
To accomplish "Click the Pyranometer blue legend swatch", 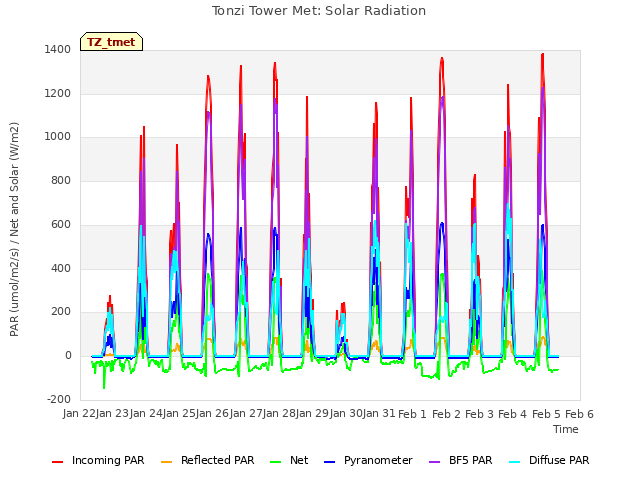I will pyautogui.click(x=329, y=462).
